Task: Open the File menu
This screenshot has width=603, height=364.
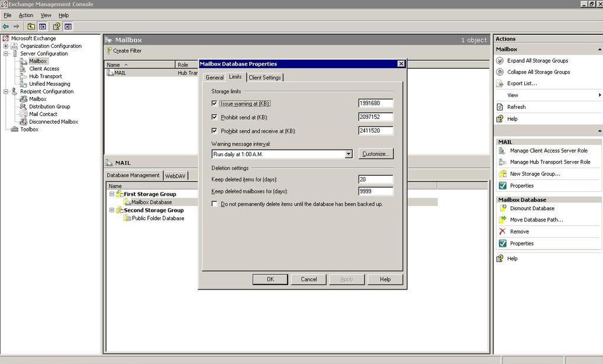Action: click(x=8, y=15)
